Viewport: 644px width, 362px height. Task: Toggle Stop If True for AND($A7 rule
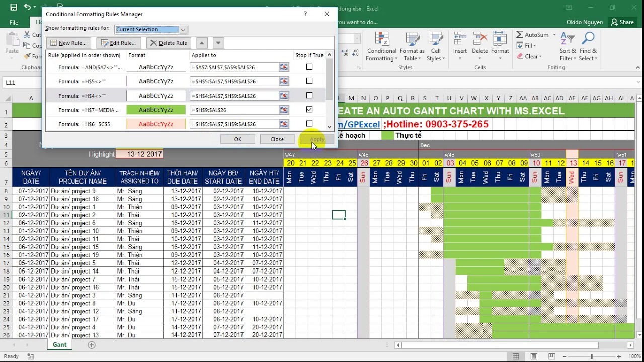point(309,67)
